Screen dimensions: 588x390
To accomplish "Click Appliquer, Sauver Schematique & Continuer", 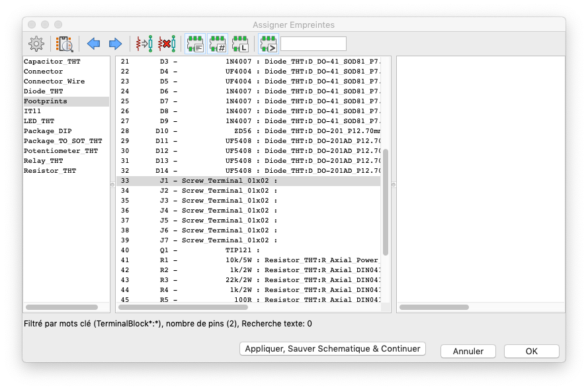I will (332, 349).
